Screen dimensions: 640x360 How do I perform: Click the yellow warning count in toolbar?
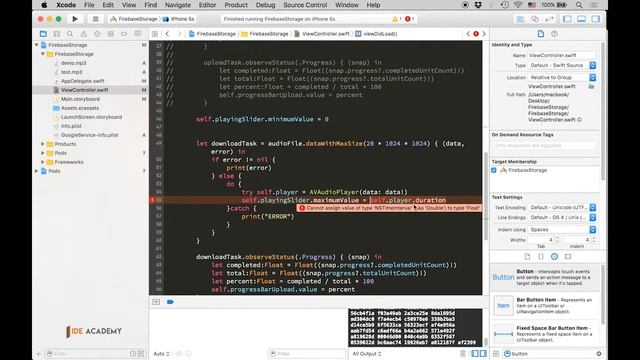point(397,19)
